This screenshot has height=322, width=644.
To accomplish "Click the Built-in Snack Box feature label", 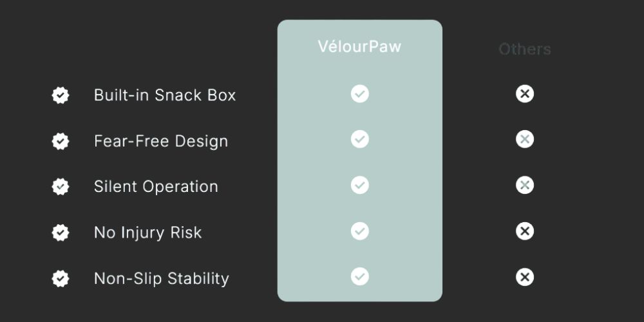I will point(165,95).
